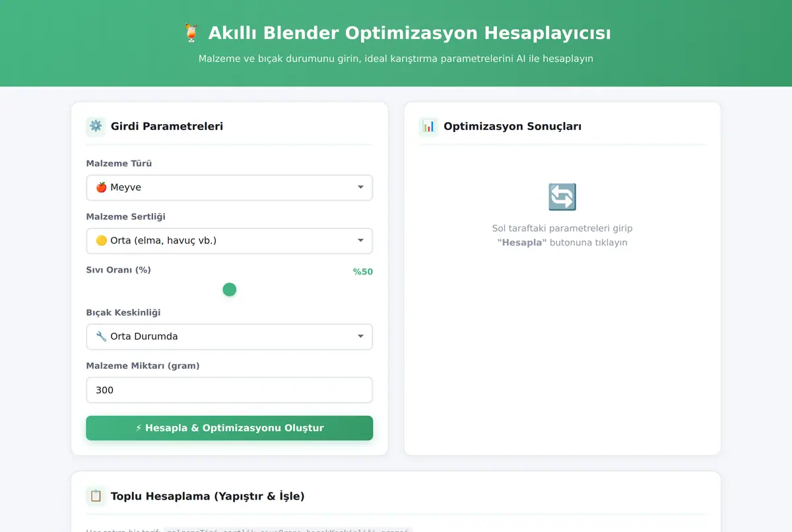792x532 pixels.
Task: Click the clipboard icon beside Toplu Hesaplama
Action: point(96,496)
